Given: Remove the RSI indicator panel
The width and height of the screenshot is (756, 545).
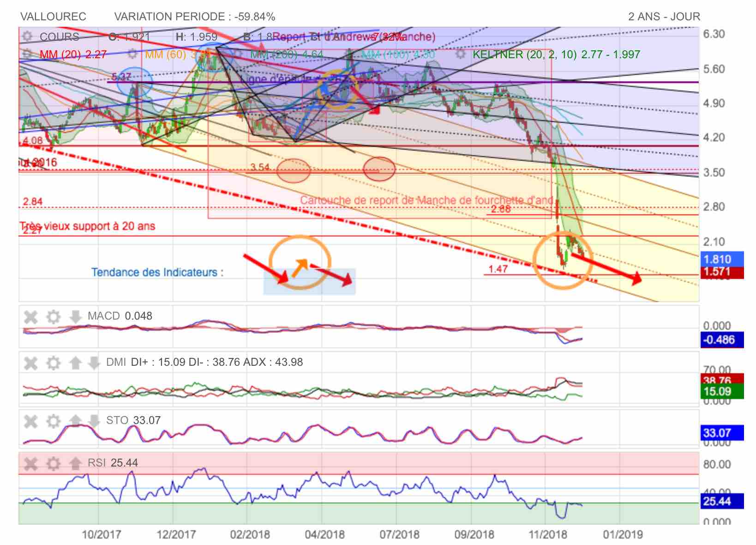Looking at the screenshot, I should tap(30, 463).
